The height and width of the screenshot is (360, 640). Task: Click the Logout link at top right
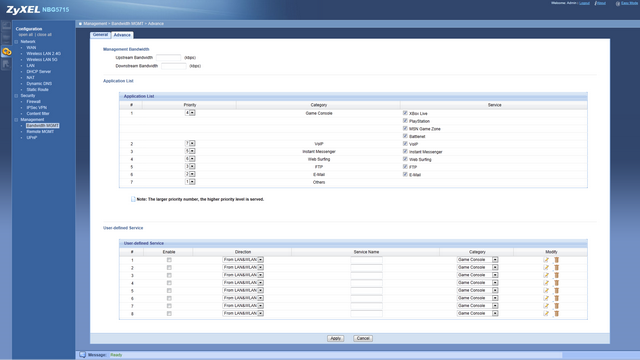click(584, 3)
